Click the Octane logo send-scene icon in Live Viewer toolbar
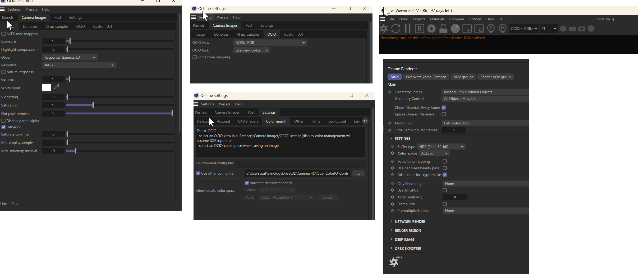Screen dimensions: 644x280 coord(384,29)
